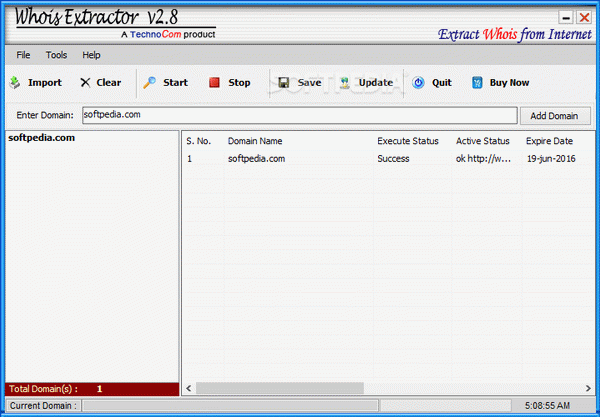Select softpedia.com in the left domain list
This screenshot has height=417, width=600.
[x=42, y=138]
